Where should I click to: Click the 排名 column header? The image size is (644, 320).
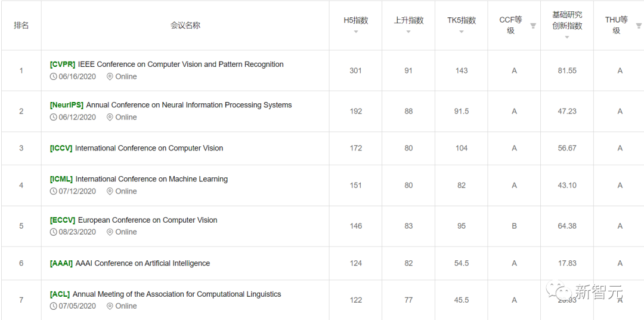21,26
